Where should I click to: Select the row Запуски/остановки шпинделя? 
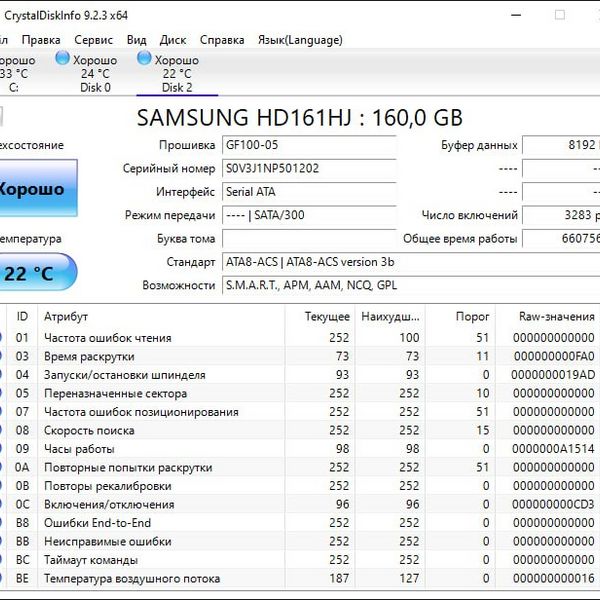(x=300, y=375)
